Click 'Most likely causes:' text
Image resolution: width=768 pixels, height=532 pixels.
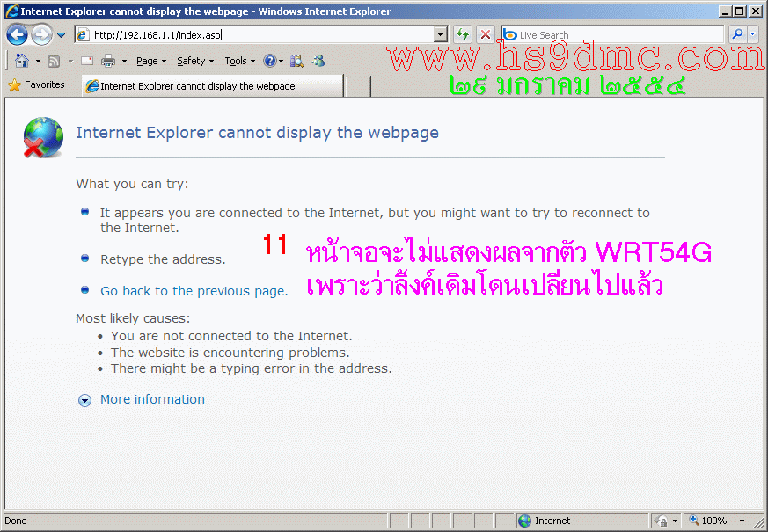pos(133,318)
